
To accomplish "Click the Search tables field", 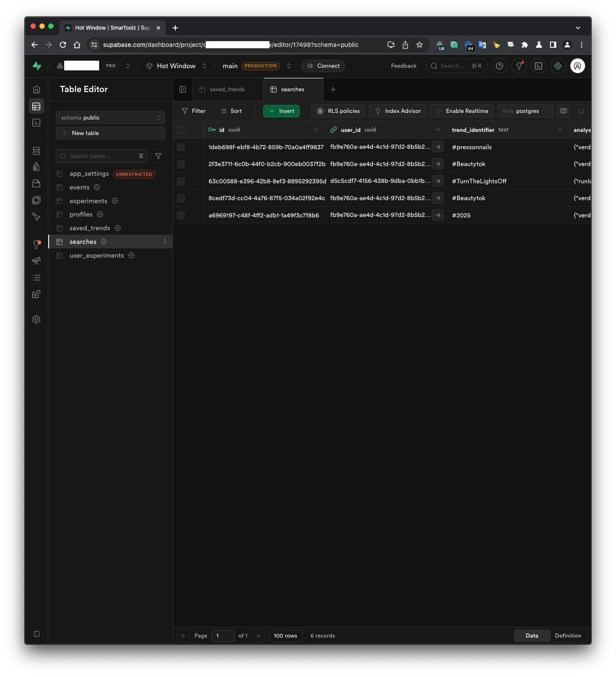I will [x=101, y=156].
